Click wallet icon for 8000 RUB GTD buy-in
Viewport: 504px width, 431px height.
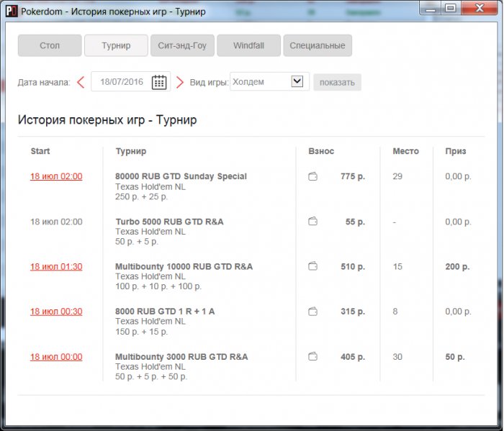point(312,312)
